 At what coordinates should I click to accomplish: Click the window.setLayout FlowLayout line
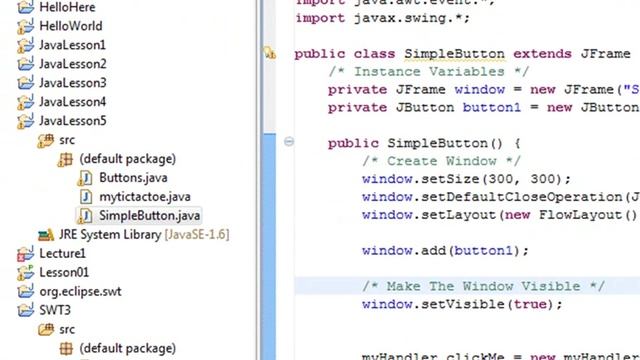click(x=501, y=215)
